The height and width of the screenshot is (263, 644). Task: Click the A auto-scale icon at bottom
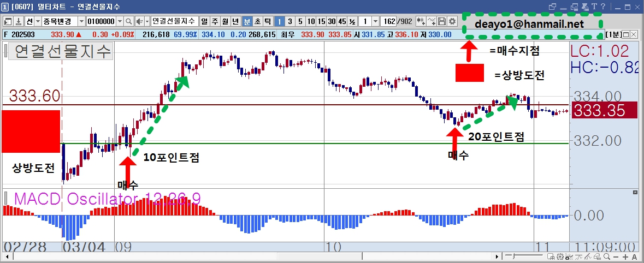[x=635, y=257]
